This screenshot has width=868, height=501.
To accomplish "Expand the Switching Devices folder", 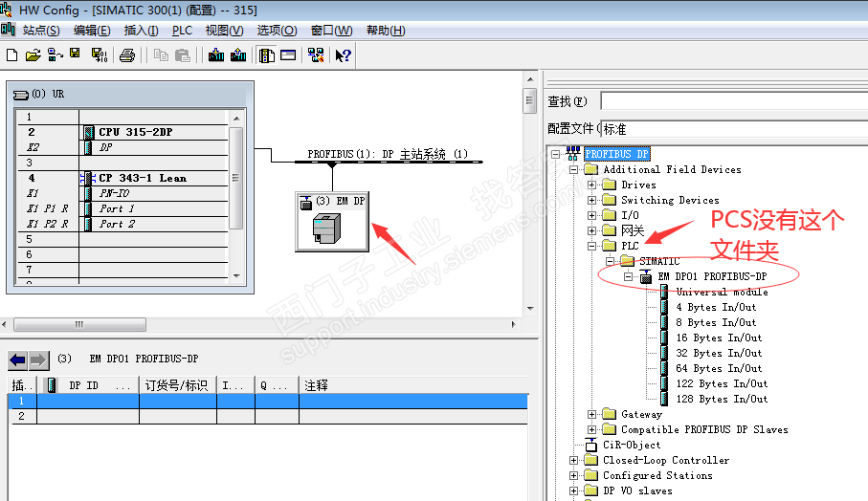I will click(591, 200).
